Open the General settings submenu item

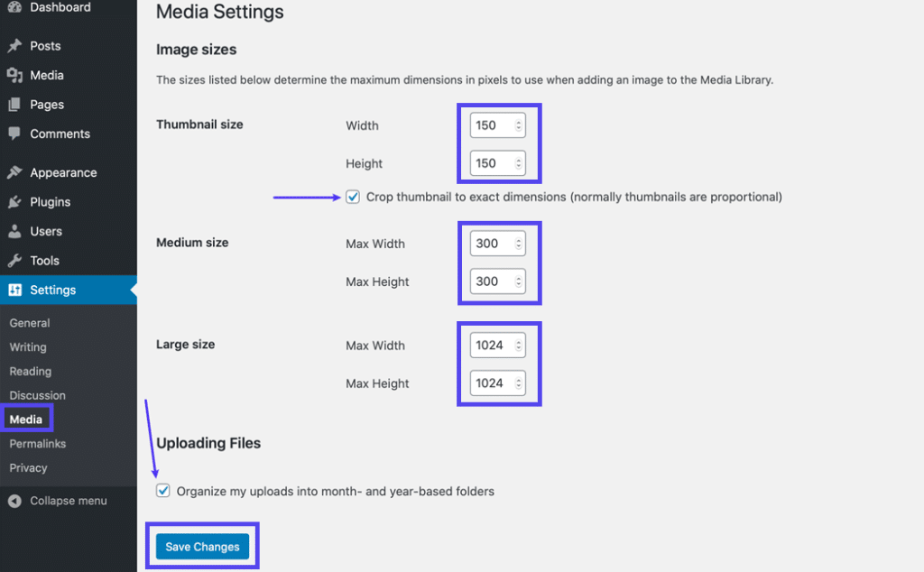[x=30, y=323]
